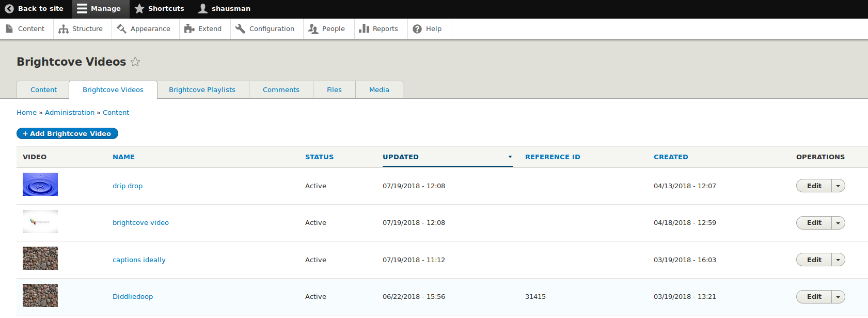Image resolution: width=868 pixels, height=318 pixels.
Task: Click the star icon beside Brightcove Videos title
Action: coord(135,62)
